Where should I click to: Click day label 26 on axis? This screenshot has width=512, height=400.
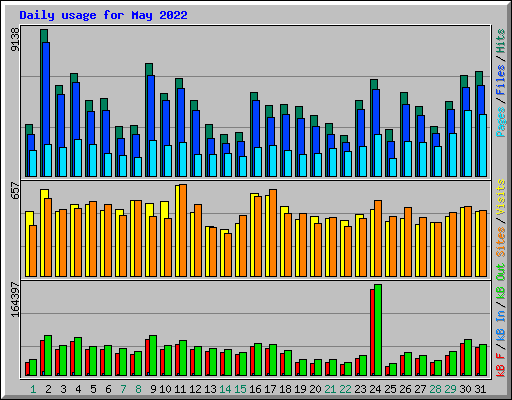405,389
